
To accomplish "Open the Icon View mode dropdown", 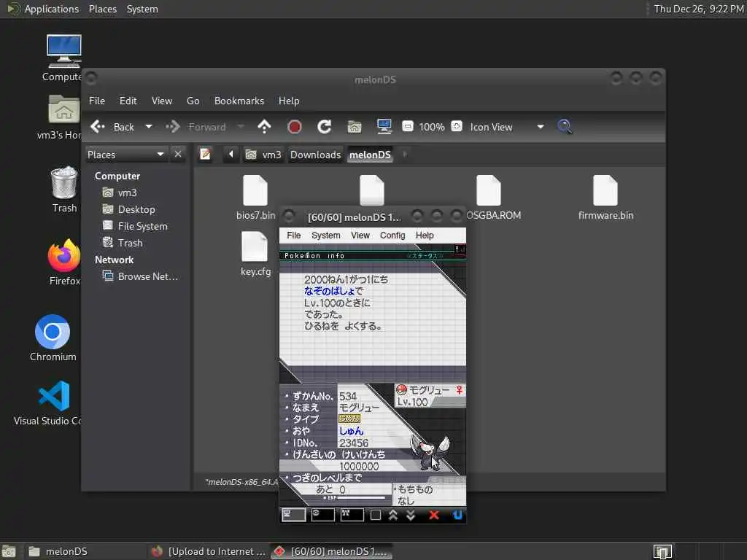I will click(507, 127).
